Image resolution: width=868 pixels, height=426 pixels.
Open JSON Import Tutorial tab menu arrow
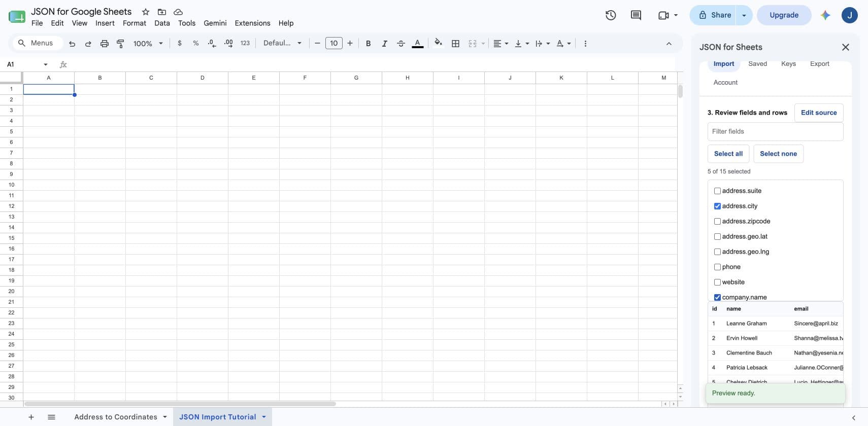pyautogui.click(x=264, y=417)
